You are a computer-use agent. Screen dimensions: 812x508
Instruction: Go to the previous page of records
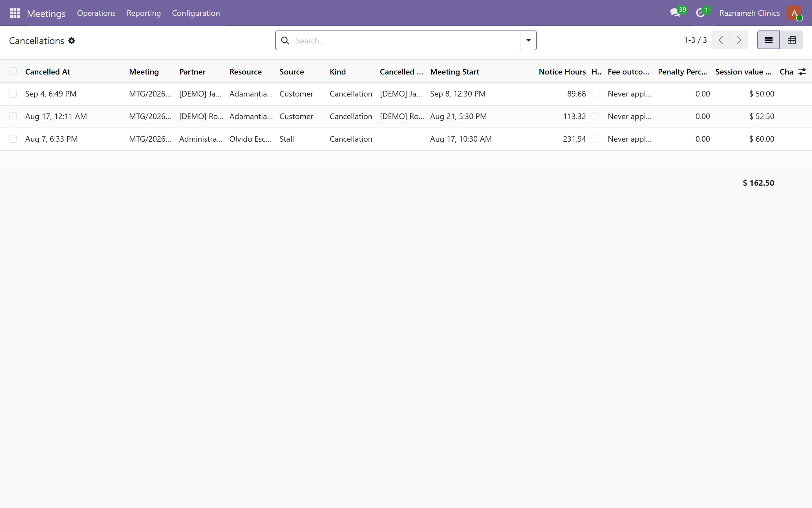click(x=721, y=40)
